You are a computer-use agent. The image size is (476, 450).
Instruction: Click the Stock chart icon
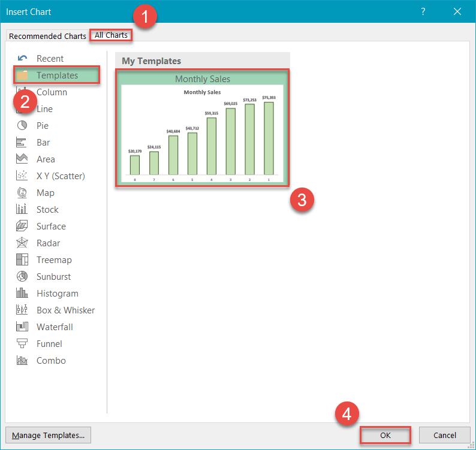(22, 209)
